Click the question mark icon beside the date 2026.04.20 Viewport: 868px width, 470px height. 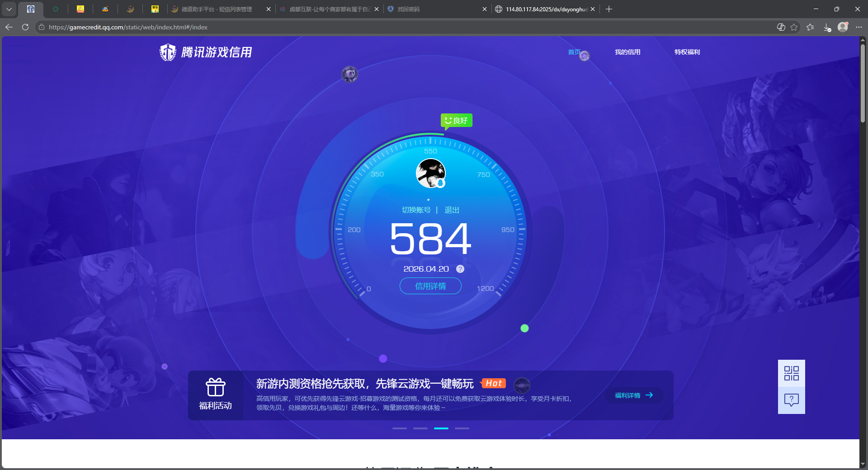click(x=460, y=268)
